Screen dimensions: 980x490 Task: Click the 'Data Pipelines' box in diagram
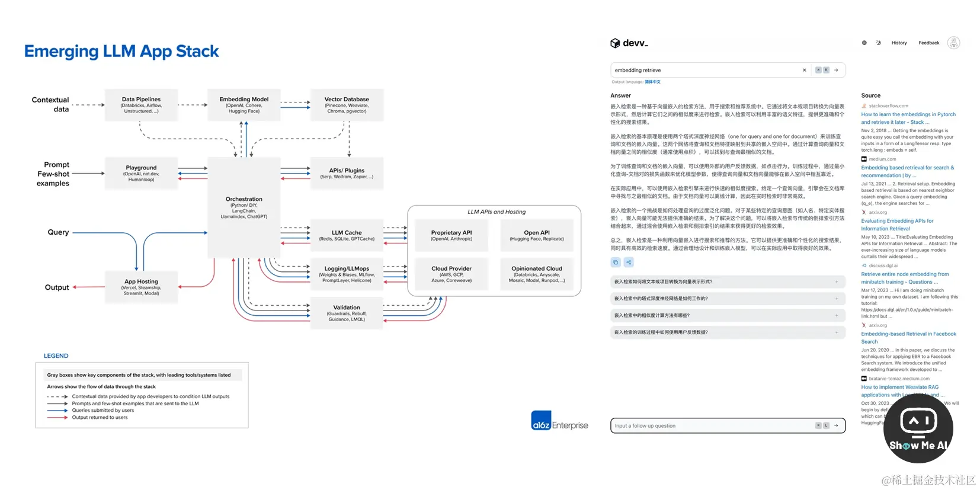pyautogui.click(x=141, y=105)
